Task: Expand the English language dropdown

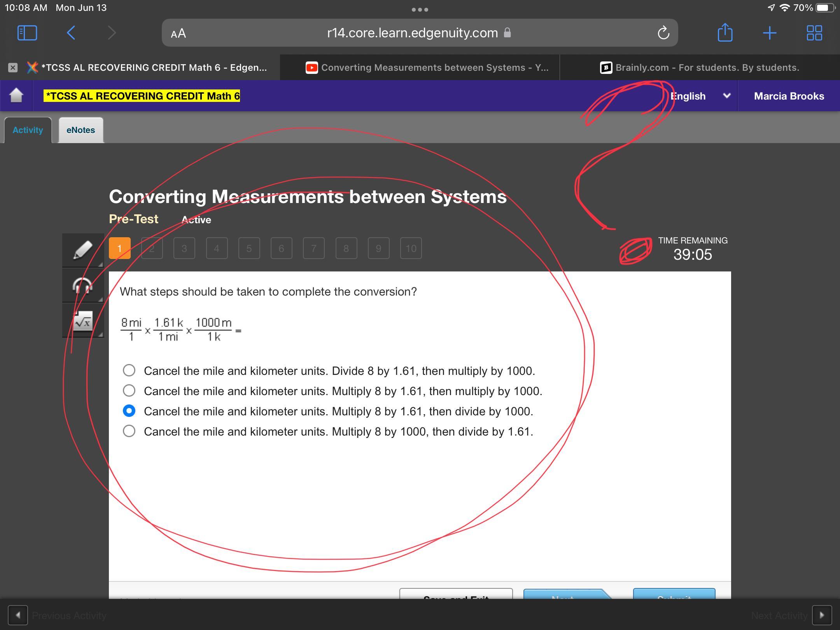Action: (x=700, y=96)
